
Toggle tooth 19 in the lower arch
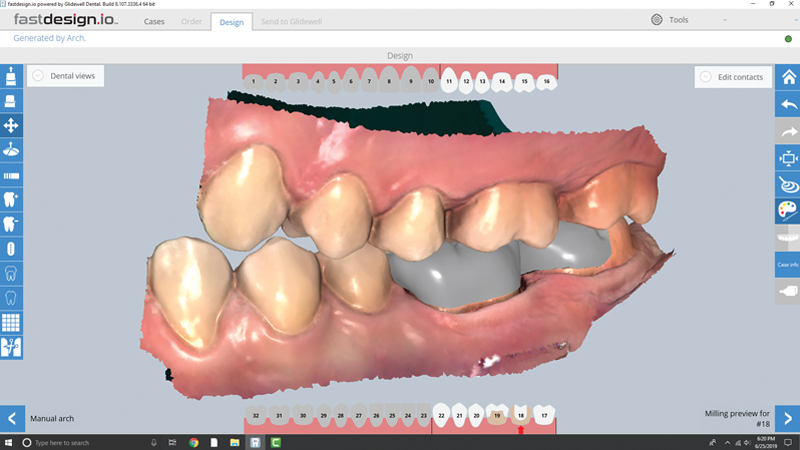[x=497, y=414]
